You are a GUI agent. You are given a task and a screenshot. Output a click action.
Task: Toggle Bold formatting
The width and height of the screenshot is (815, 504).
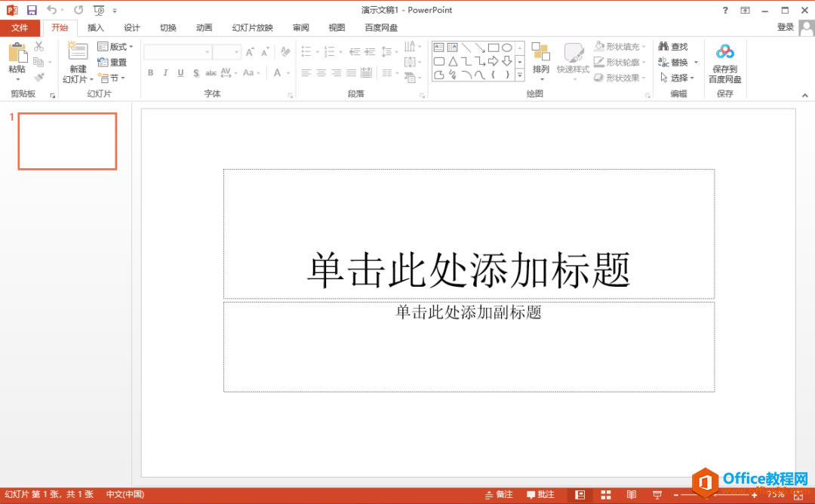pyautogui.click(x=150, y=72)
